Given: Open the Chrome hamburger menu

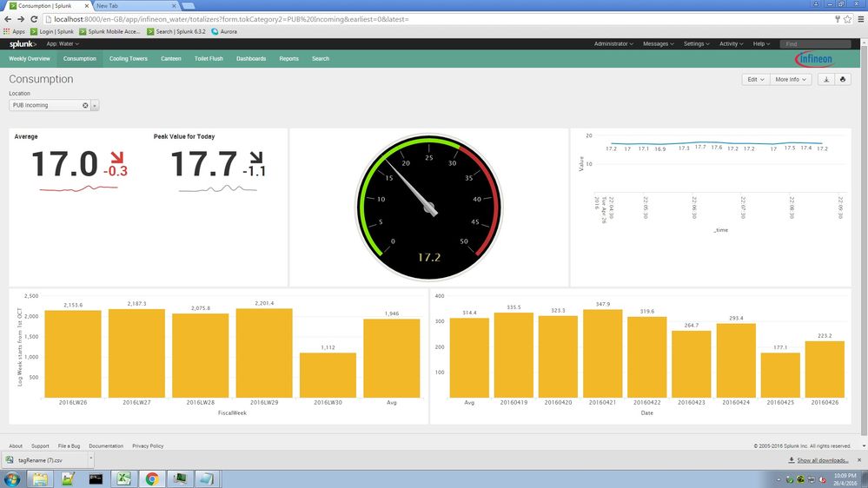Looking at the screenshot, I should 858,18.
